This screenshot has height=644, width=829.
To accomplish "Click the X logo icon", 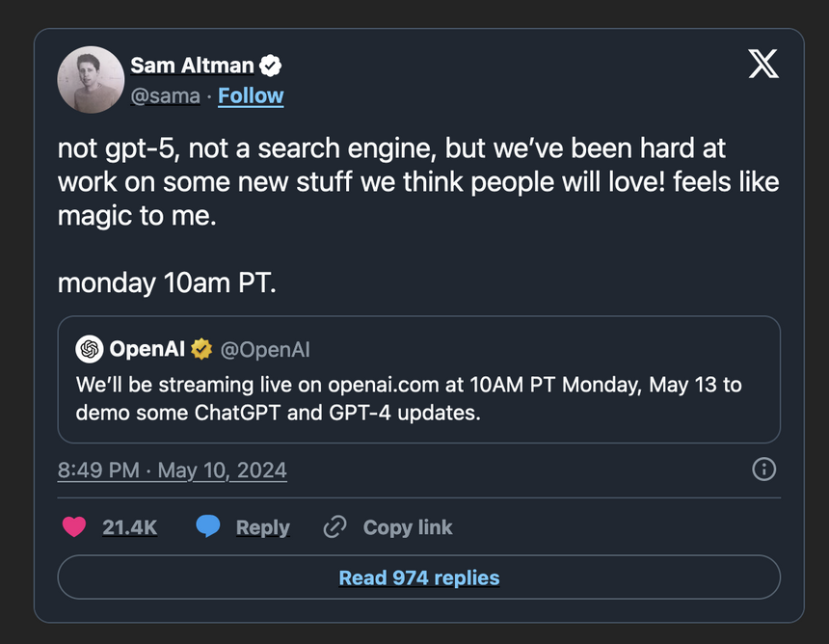I will pyautogui.click(x=763, y=64).
